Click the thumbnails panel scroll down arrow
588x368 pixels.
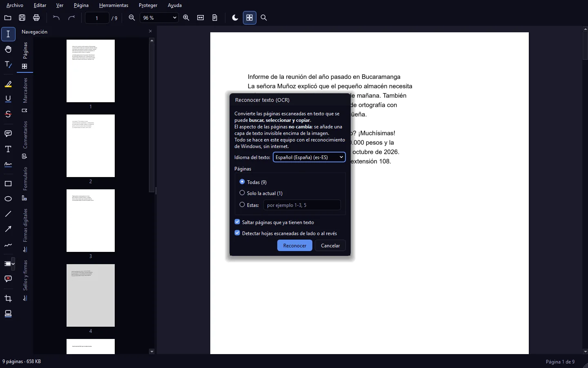tap(152, 351)
